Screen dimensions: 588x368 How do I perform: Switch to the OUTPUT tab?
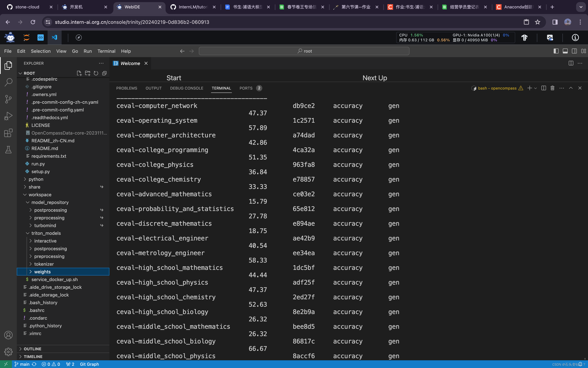(x=153, y=88)
